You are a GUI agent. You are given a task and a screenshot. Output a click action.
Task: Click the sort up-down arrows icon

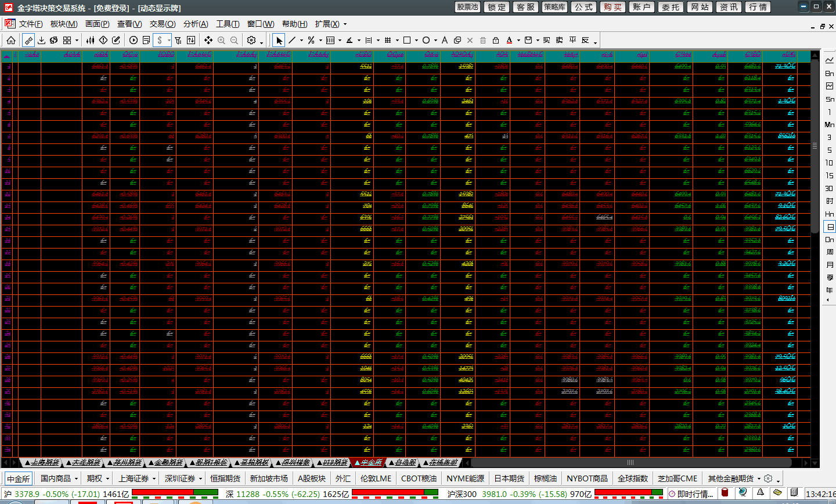click(x=191, y=40)
